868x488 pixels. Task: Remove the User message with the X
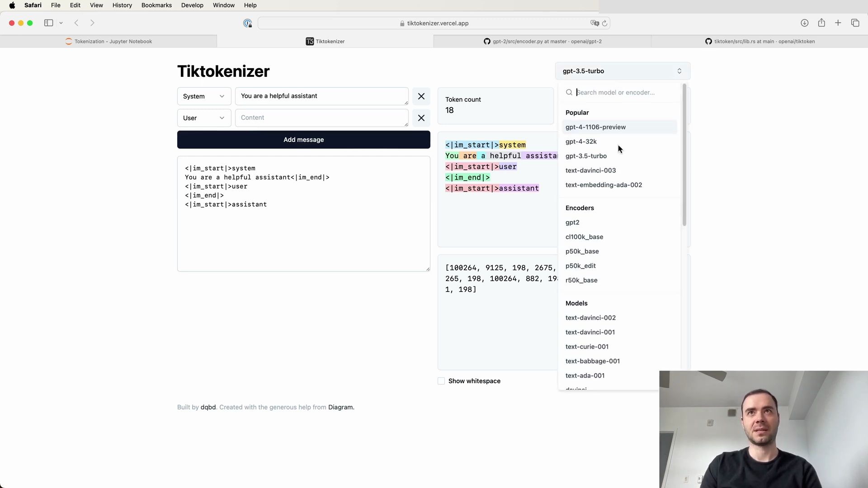(421, 118)
